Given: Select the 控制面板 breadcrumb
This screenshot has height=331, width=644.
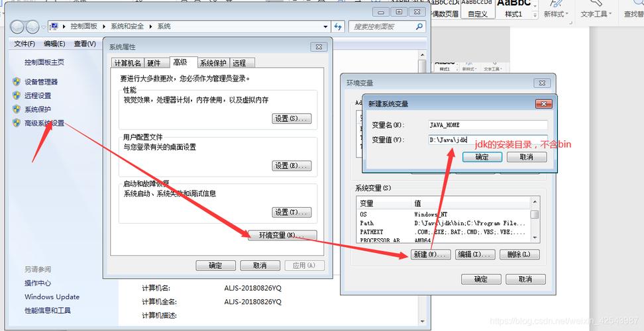Looking at the screenshot, I should pyautogui.click(x=83, y=26).
